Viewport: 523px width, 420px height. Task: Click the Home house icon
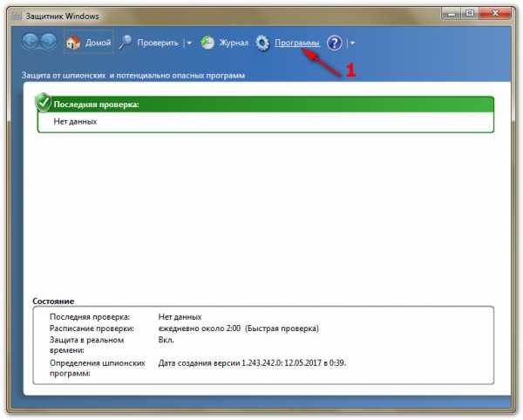tap(73, 43)
